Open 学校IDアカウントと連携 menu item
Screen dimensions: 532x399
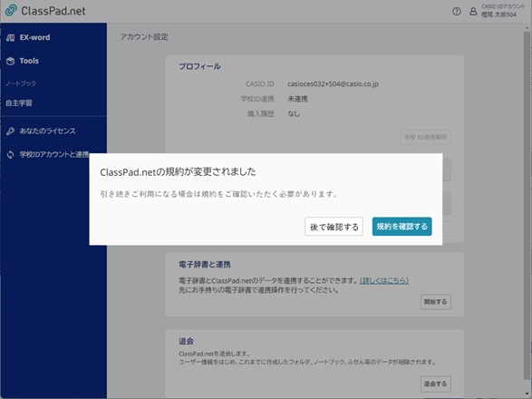(x=53, y=154)
